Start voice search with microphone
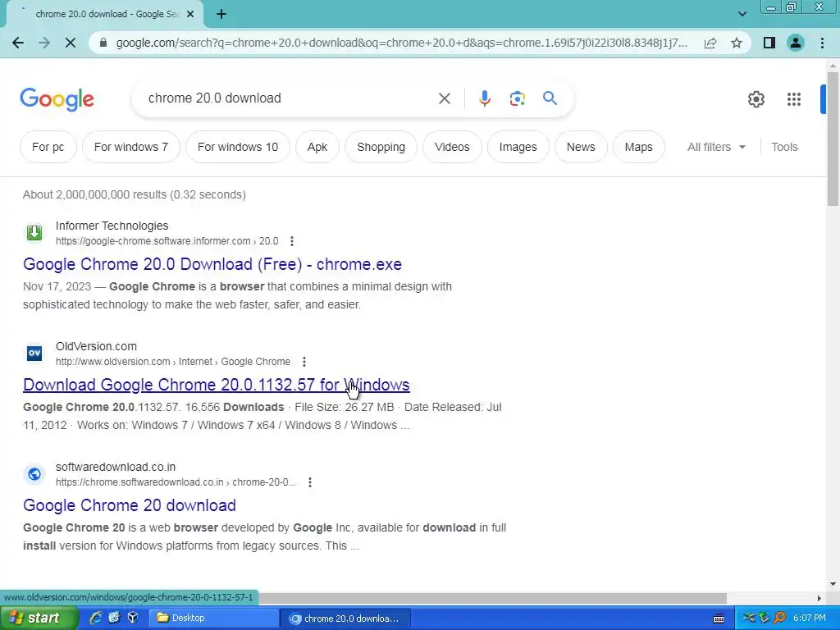840x630 pixels. coord(485,98)
